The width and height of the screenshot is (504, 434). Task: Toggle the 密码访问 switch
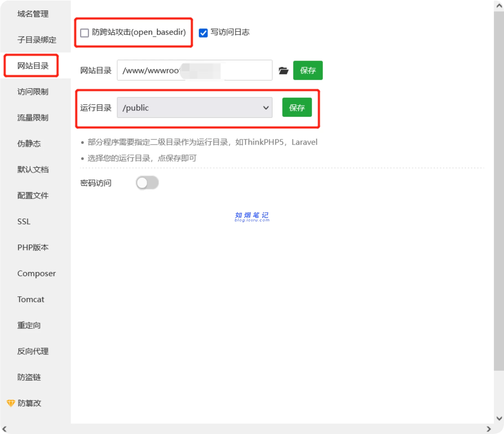(147, 183)
